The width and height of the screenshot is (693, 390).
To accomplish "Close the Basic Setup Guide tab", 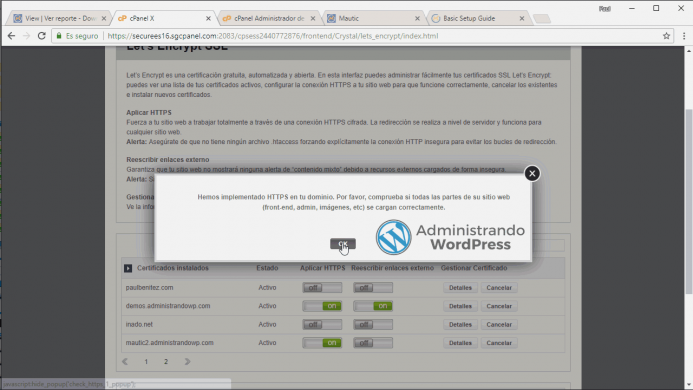I will coord(522,19).
